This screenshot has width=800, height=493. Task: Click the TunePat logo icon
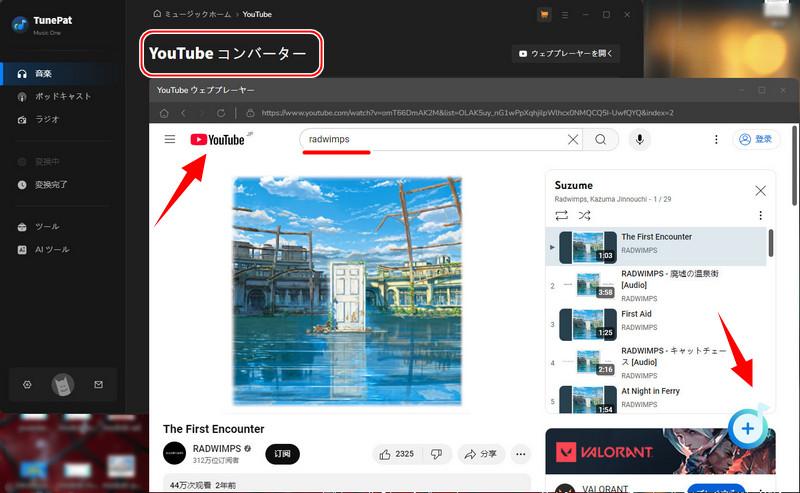point(20,24)
